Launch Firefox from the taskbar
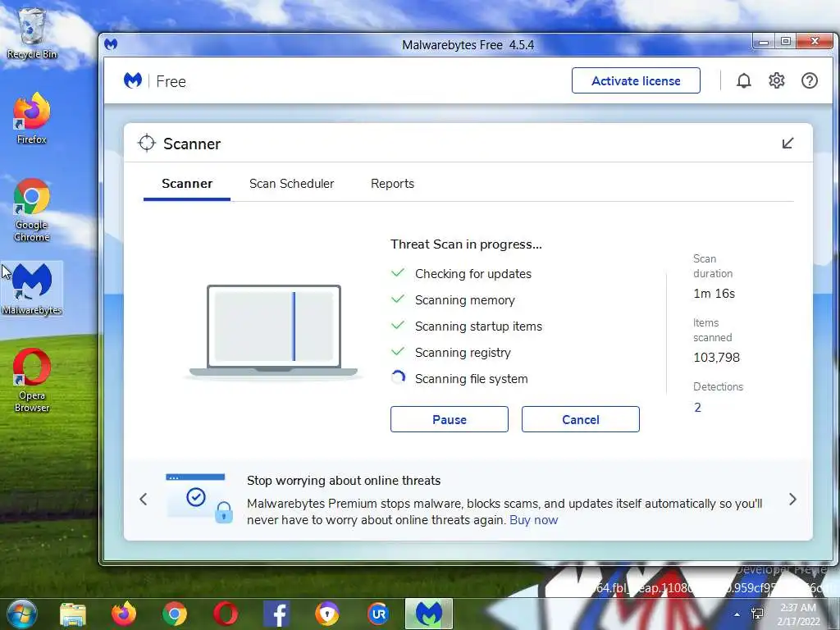This screenshot has width=840, height=630. coord(124,614)
